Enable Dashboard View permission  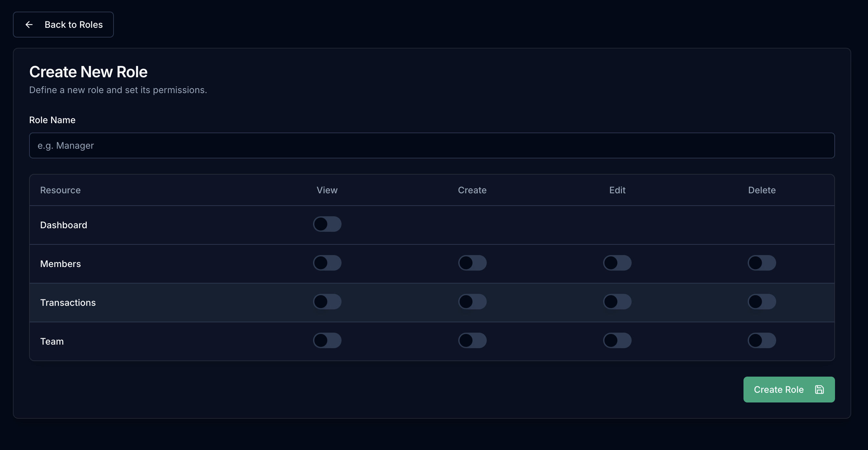(x=327, y=224)
